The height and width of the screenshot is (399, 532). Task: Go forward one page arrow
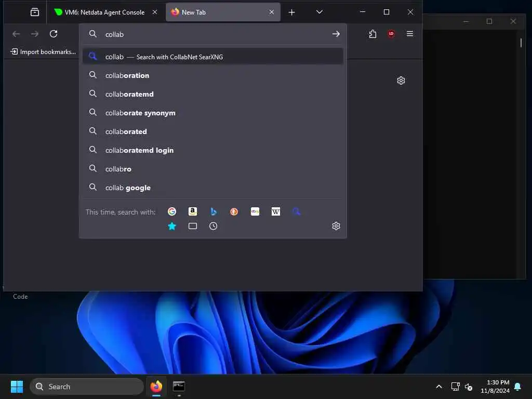[x=35, y=34]
